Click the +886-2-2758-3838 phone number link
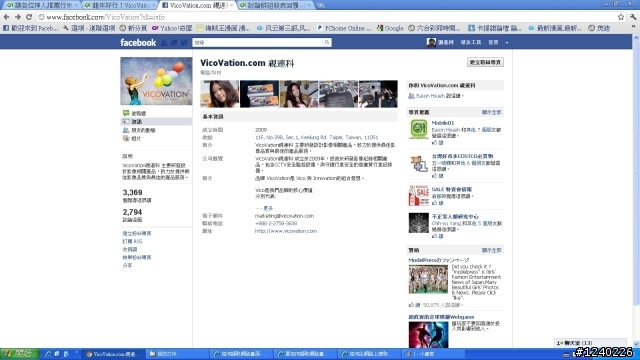Screen dimensions: 640x360 click(x=276, y=223)
